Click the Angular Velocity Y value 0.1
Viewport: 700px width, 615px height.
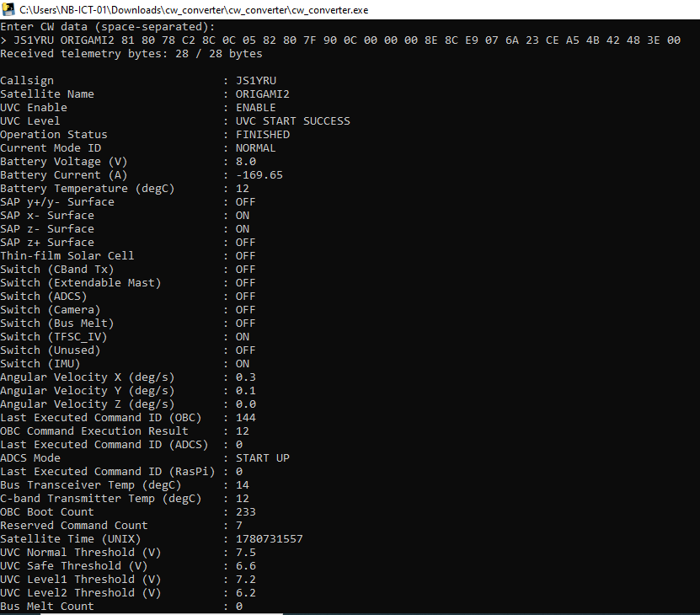coord(245,390)
